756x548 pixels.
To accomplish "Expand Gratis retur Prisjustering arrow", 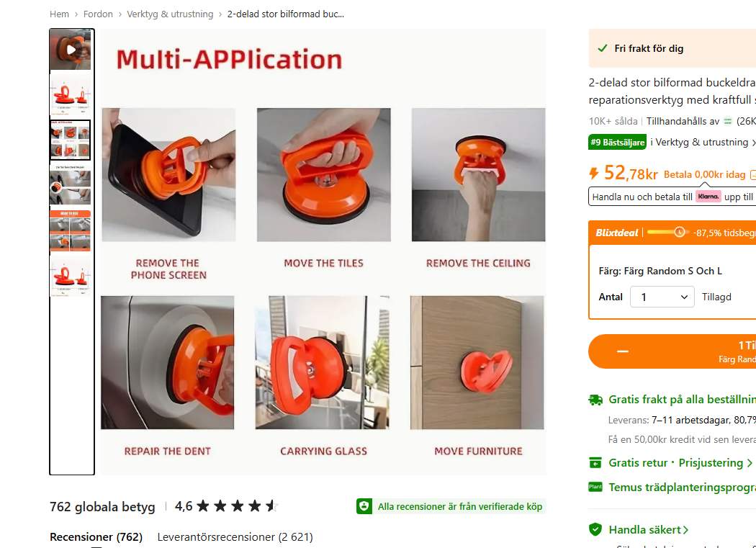I will 750,462.
